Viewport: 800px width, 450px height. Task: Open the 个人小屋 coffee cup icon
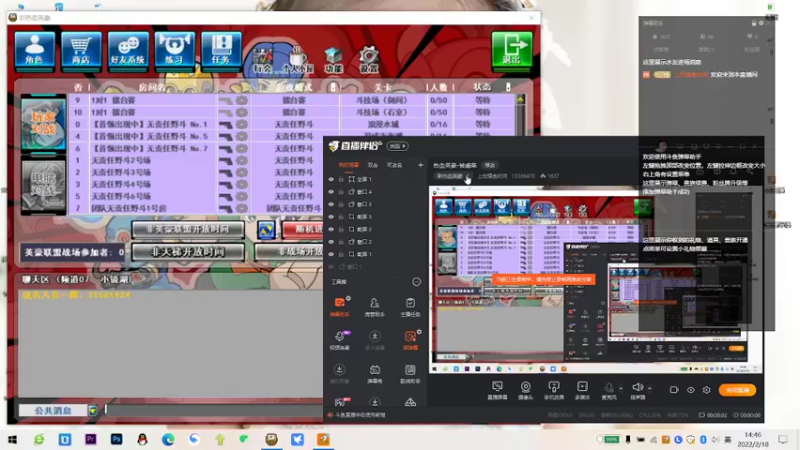point(298,60)
